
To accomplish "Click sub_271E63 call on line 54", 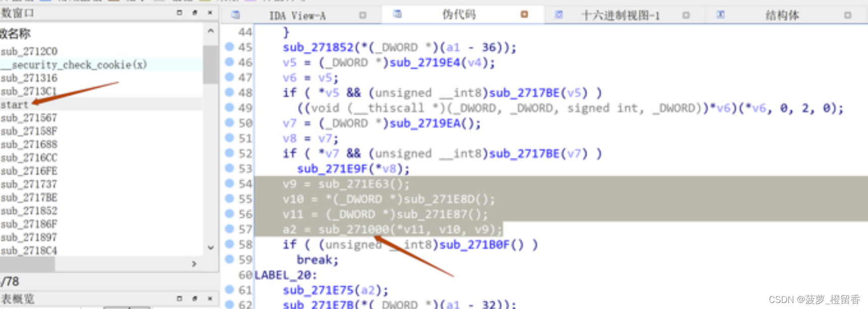I will [354, 184].
